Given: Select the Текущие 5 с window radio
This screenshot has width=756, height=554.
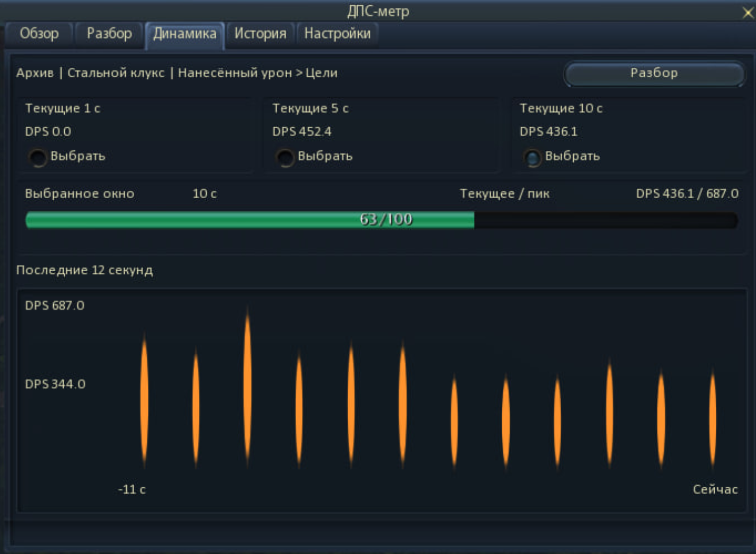Looking at the screenshot, I should [285, 157].
